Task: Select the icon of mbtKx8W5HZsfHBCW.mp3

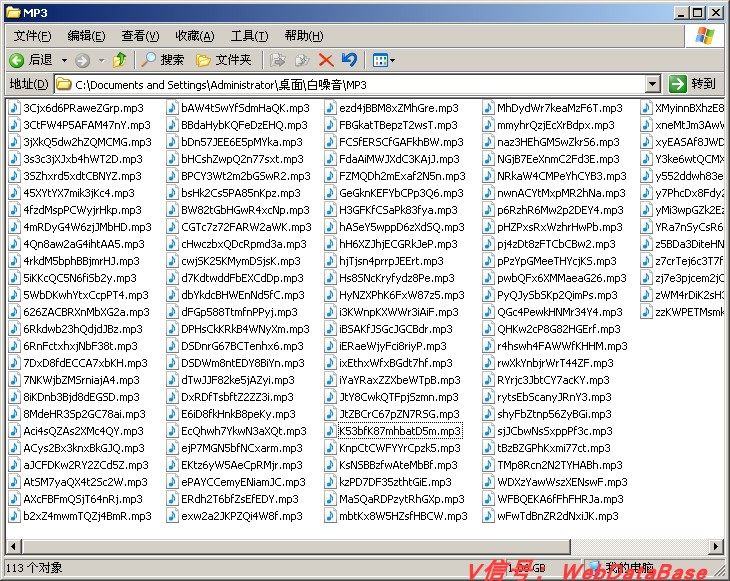Action: point(330,516)
